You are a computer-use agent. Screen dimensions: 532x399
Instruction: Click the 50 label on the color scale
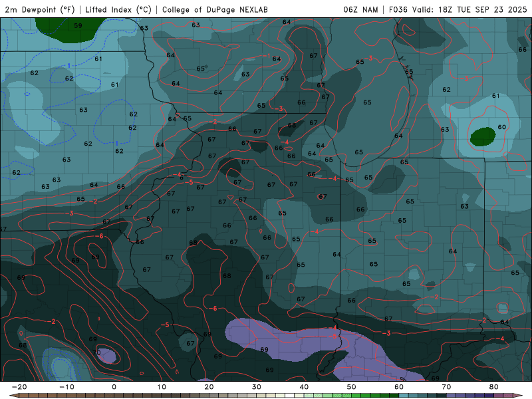[352, 387]
